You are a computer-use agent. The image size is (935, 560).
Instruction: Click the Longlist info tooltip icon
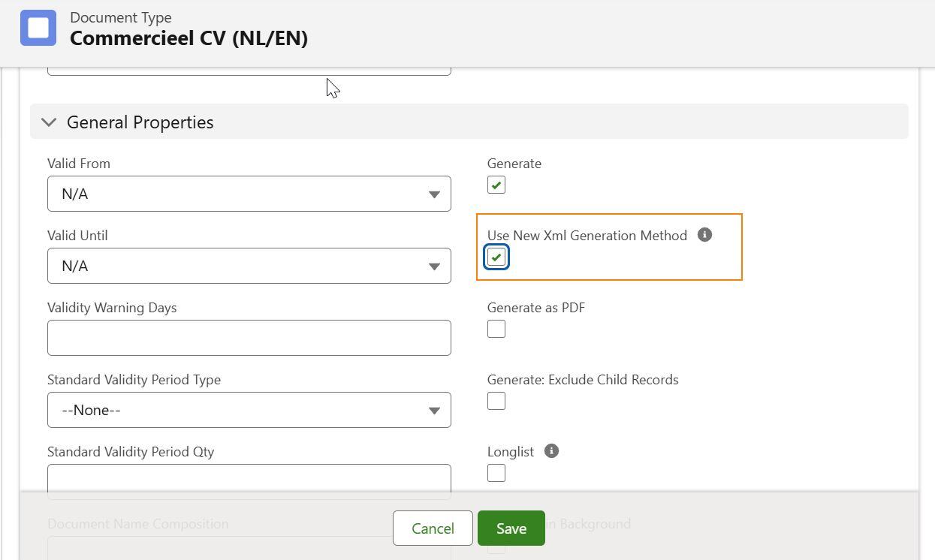click(551, 451)
